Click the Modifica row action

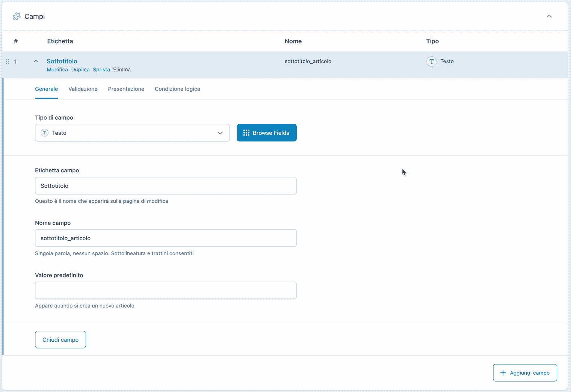coord(57,69)
